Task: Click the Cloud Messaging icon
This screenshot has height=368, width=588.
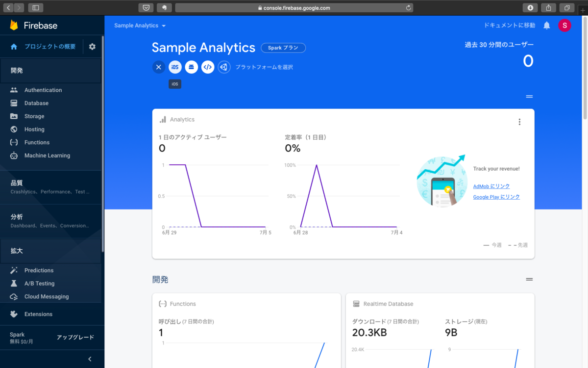Action: [x=14, y=297]
